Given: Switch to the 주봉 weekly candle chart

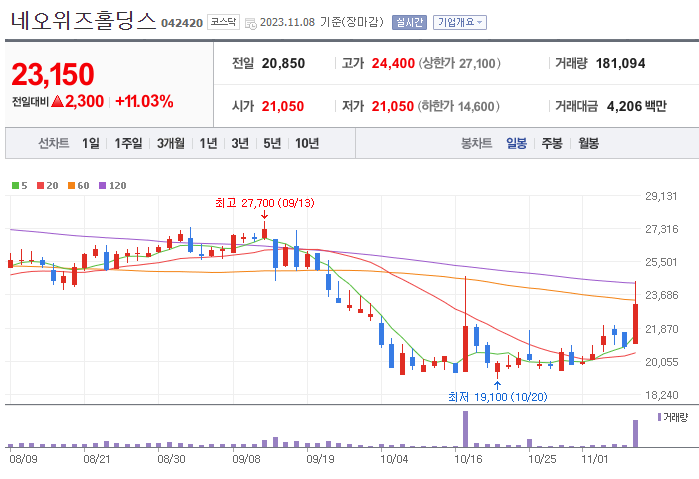Looking at the screenshot, I should click(552, 143).
